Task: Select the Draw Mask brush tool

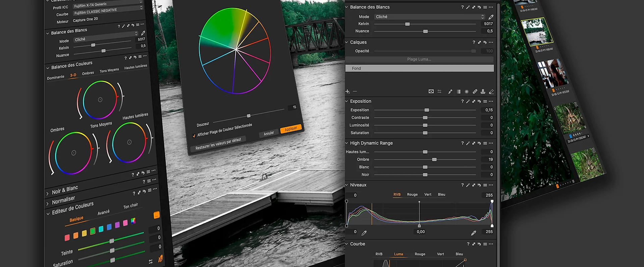Action: pyautogui.click(x=450, y=91)
